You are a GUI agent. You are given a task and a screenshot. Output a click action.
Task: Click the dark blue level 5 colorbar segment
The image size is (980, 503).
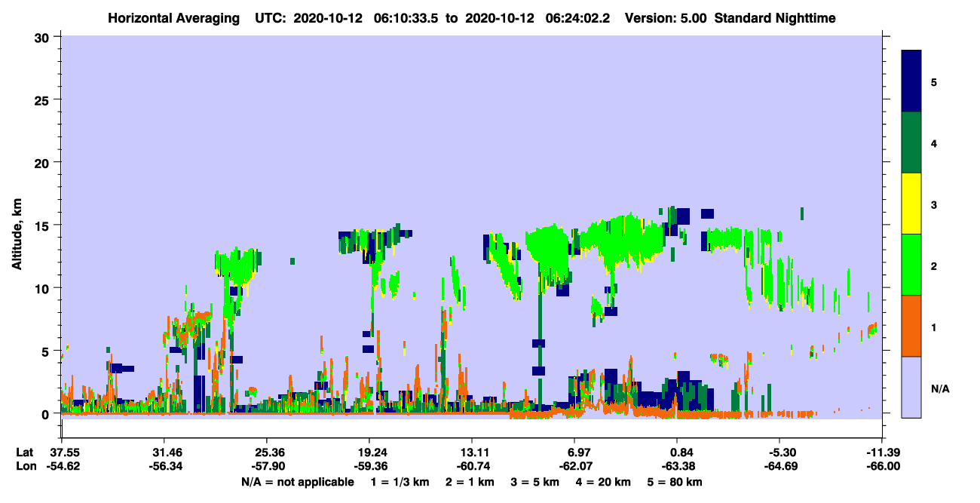911,81
